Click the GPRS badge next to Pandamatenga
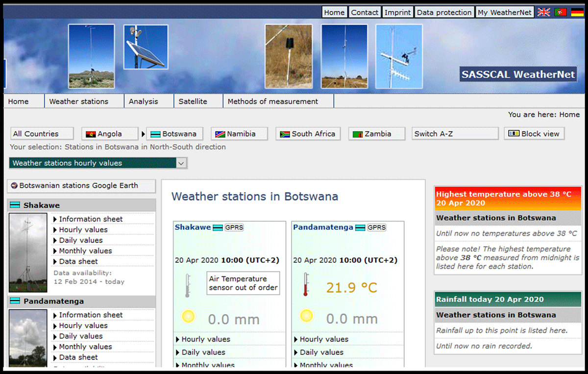Viewport: 588px width, 374px height. 377,227
